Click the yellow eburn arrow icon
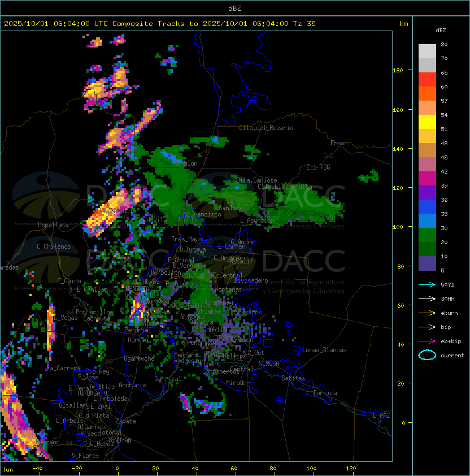470x476 pixels. 427,313
